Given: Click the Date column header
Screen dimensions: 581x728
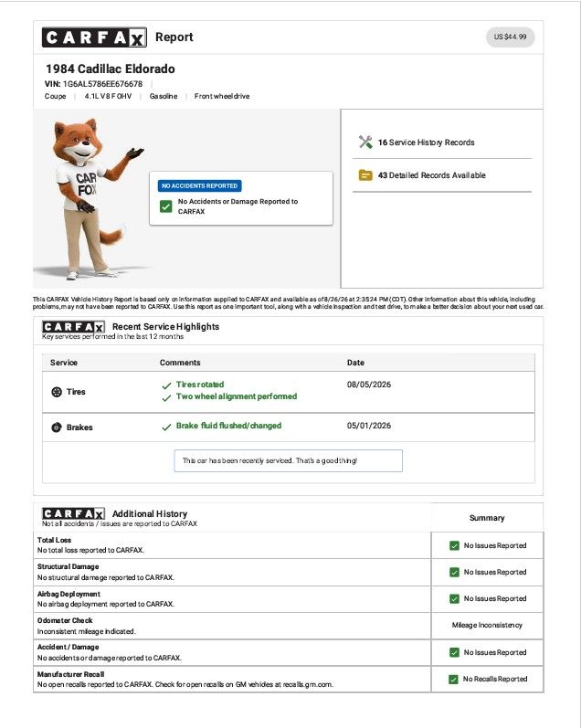Looking at the screenshot, I should click(x=355, y=363).
